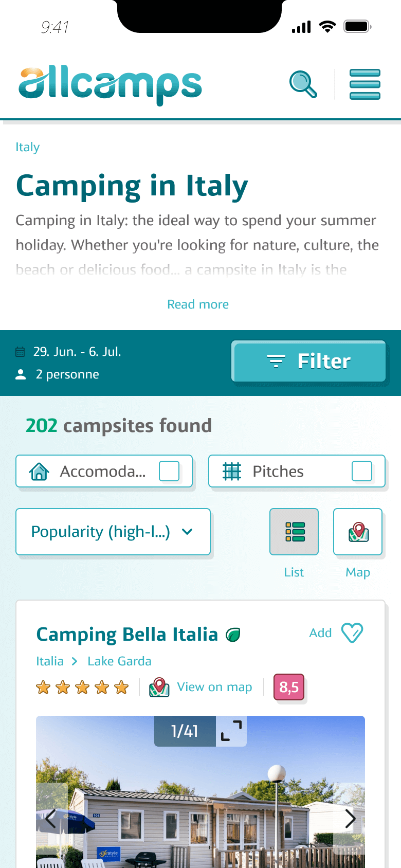Enable the Pitches checkbox
Screen dimensions: 401x868
click(362, 471)
